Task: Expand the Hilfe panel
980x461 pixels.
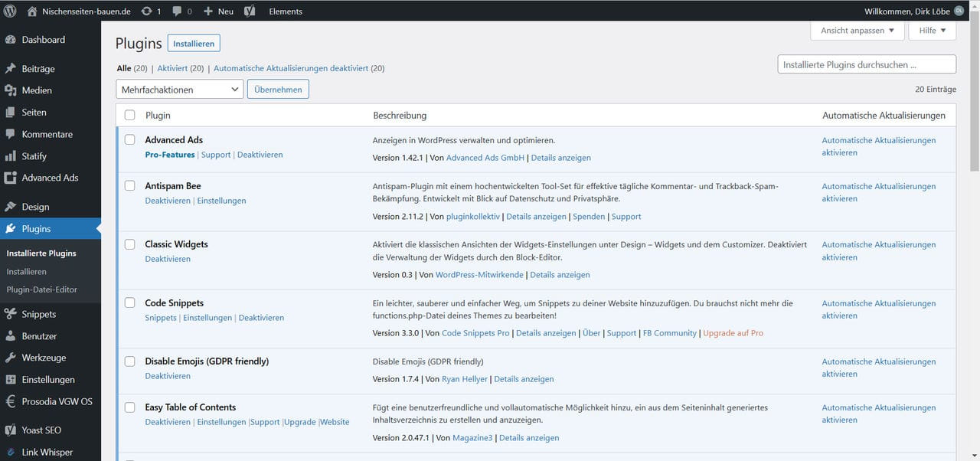Action: click(x=932, y=31)
